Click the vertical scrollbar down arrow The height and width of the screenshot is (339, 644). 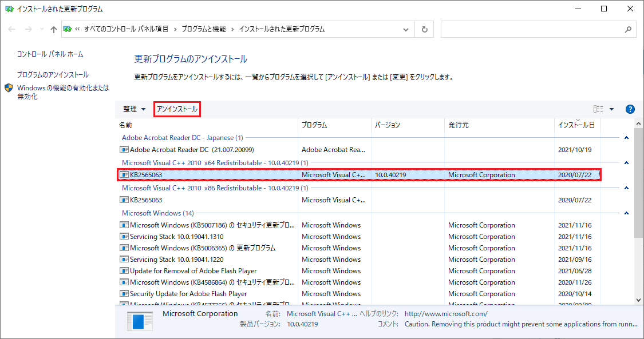(x=639, y=300)
